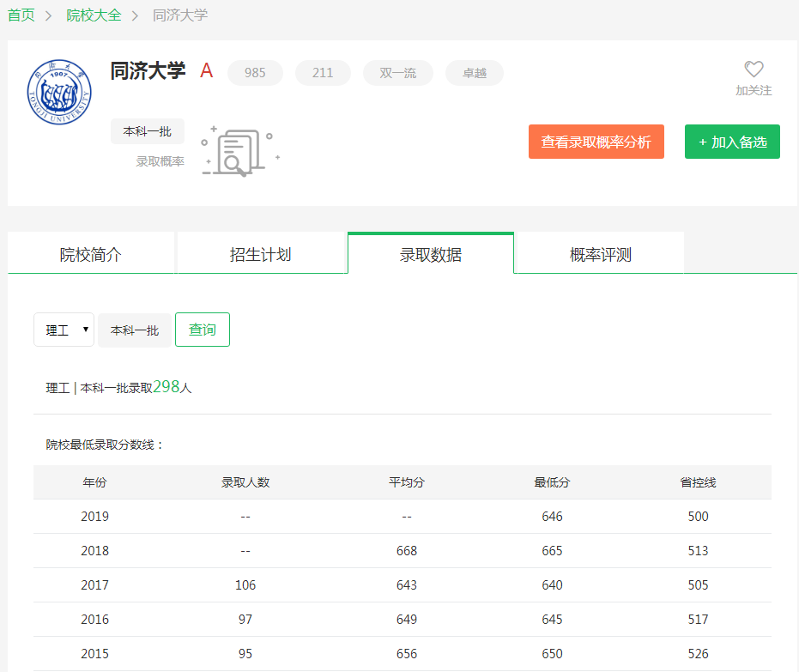
Task: Click the 211 tag badge
Action: pyautogui.click(x=323, y=73)
